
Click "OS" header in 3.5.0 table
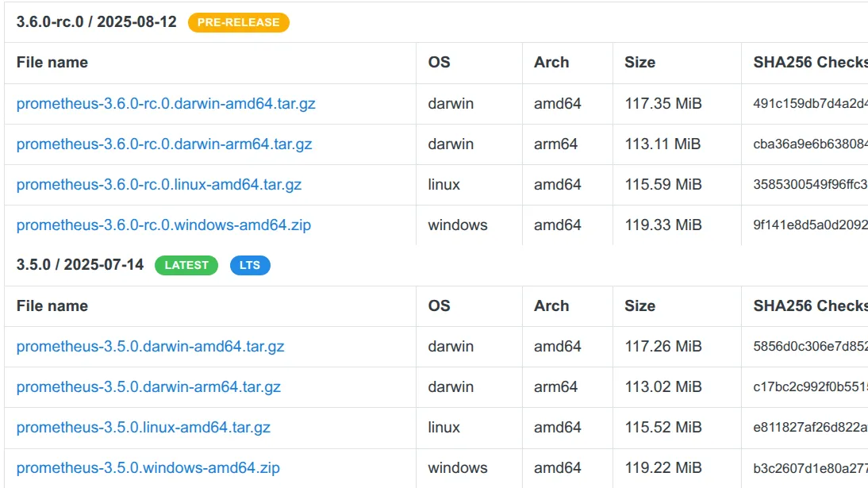439,305
